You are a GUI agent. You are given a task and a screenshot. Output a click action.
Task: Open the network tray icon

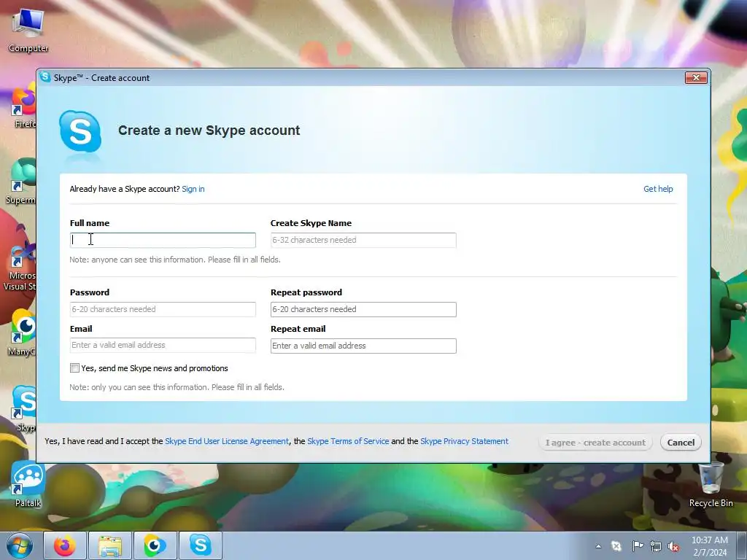point(656,546)
